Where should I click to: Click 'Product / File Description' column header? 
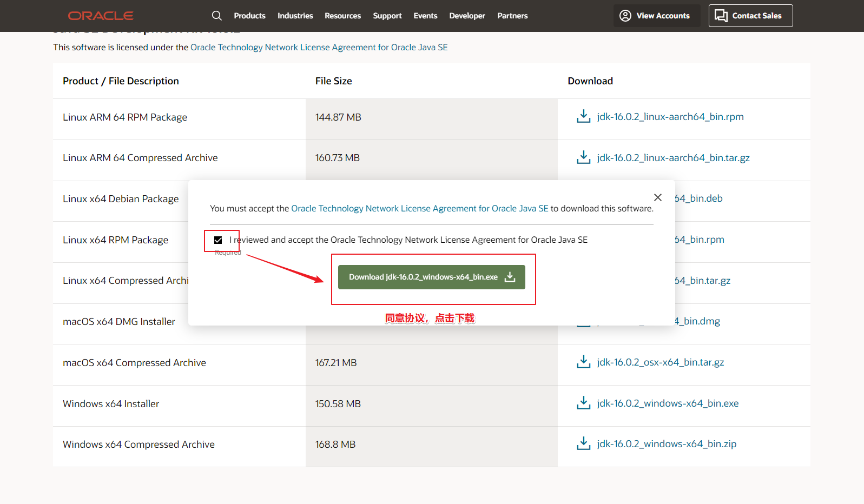[121, 81]
